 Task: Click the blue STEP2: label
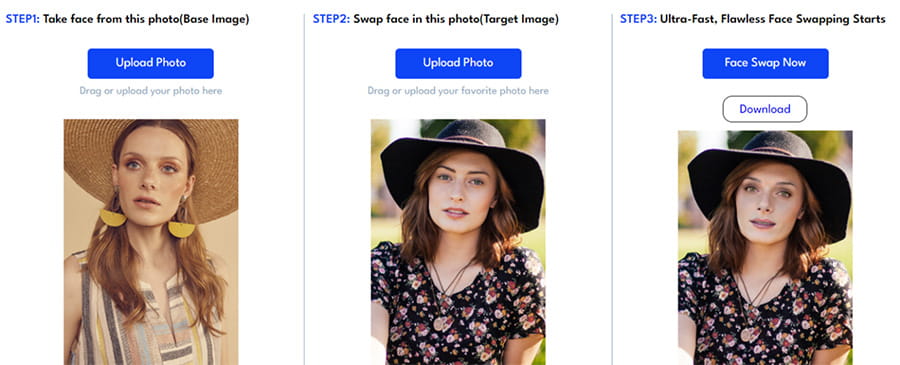pyautogui.click(x=331, y=20)
